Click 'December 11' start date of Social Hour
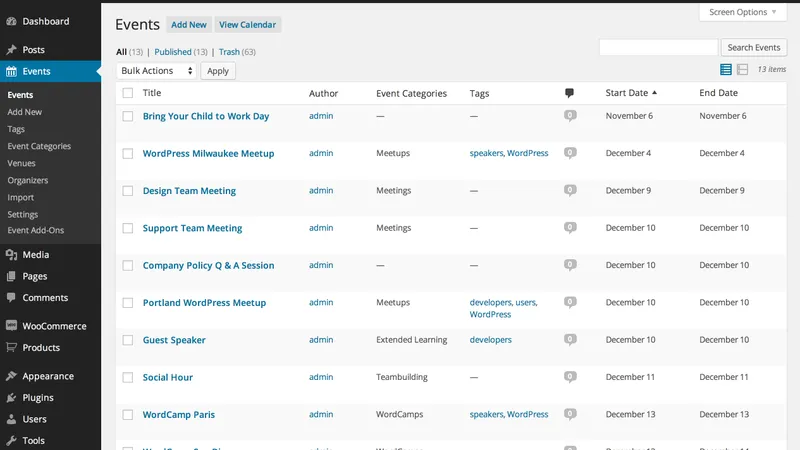 (x=630, y=377)
